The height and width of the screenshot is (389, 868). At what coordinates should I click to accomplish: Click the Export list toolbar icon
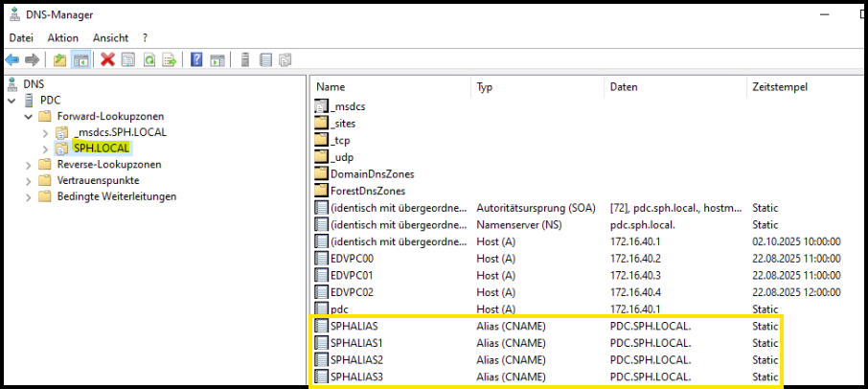(x=170, y=60)
